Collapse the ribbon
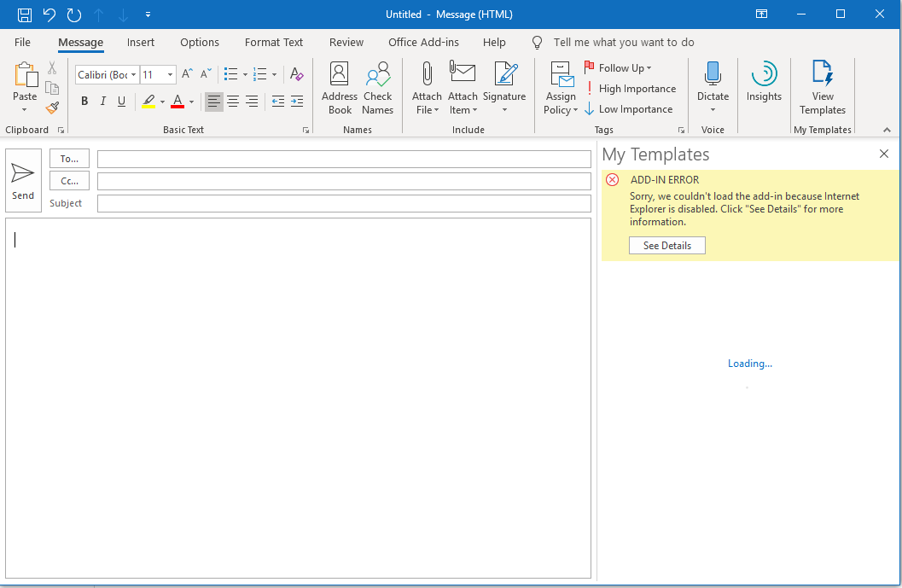Screen dimensions: 902x588 point(887,130)
